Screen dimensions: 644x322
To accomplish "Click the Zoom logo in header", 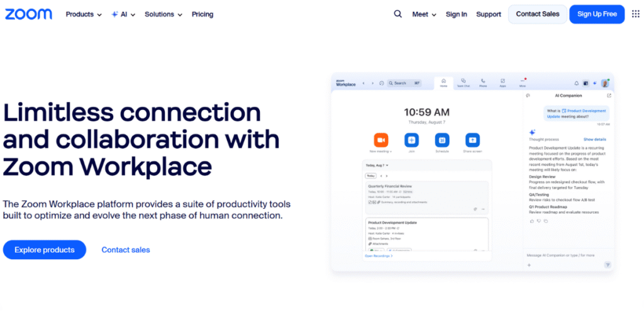I will point(28,14).
